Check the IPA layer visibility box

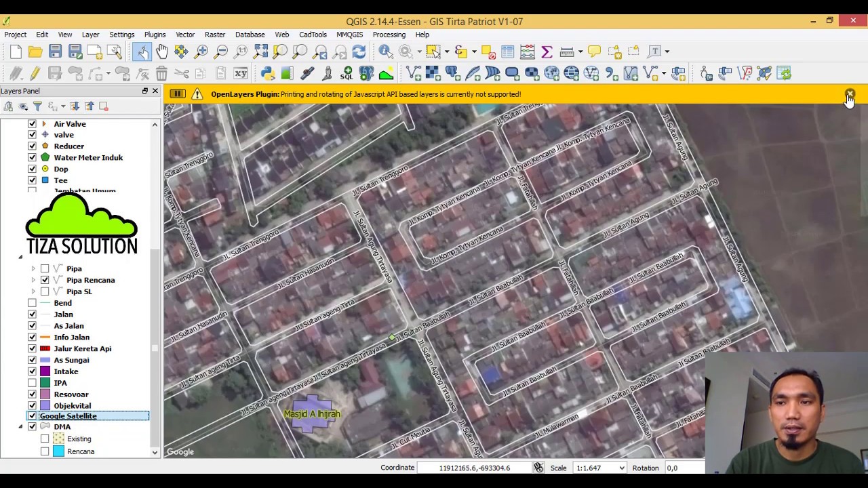tap(32, 383)
